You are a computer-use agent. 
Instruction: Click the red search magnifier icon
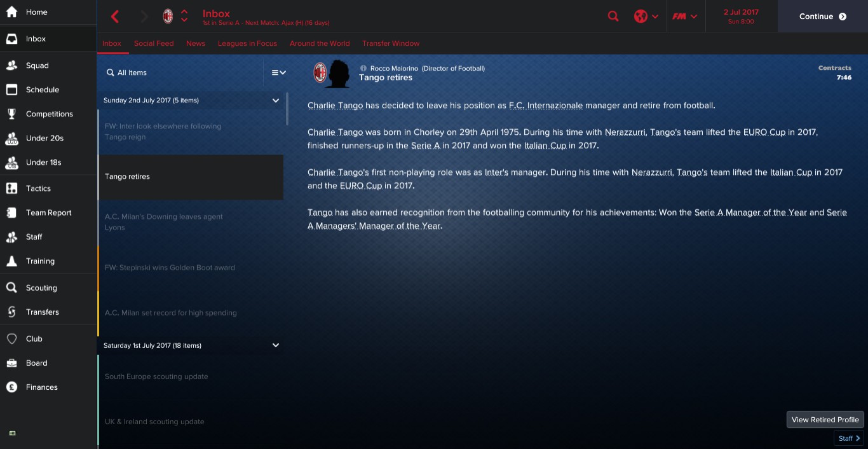point(613,17)
